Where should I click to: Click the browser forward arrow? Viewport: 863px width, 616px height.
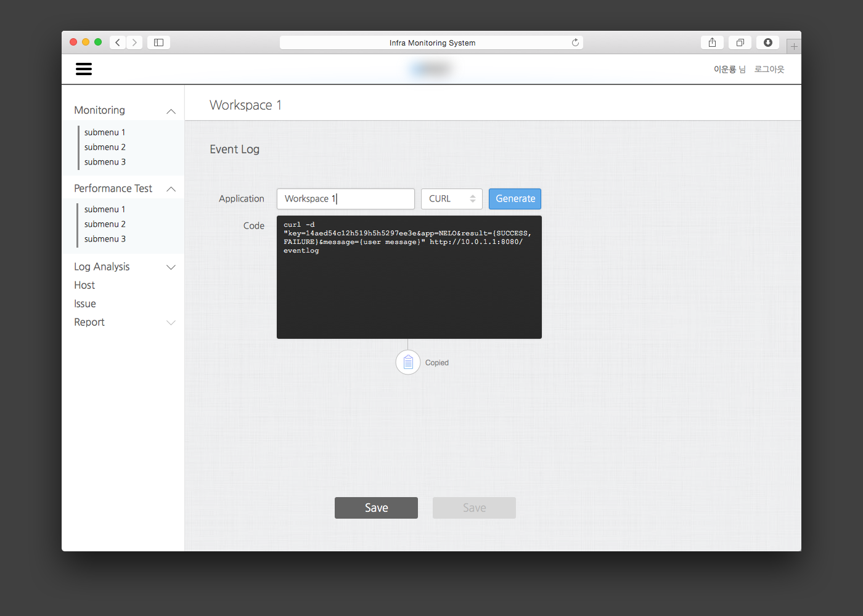click(134, 43)
